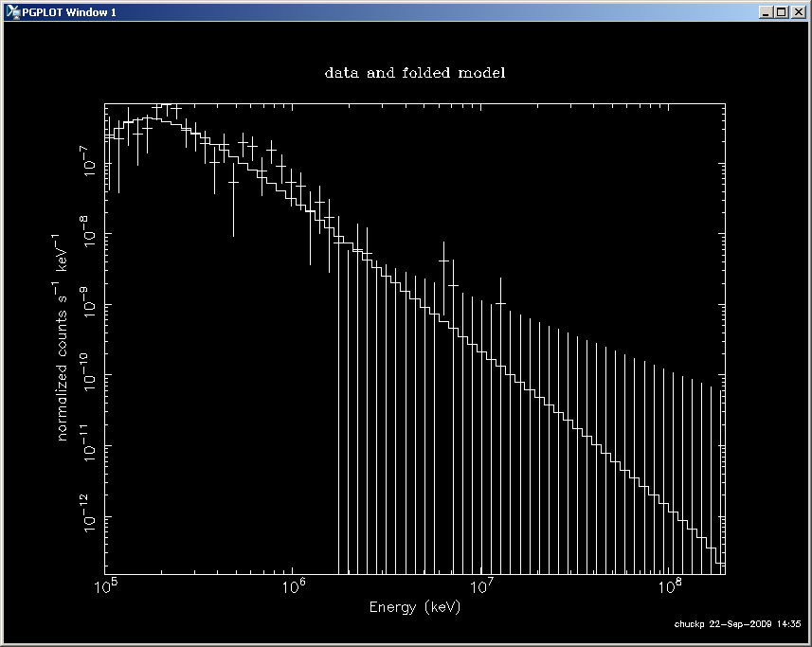The height and width of the screenshot is (647, 812).
Task: Click the PGPLOT window title bar icon
Action: [13, 12]
